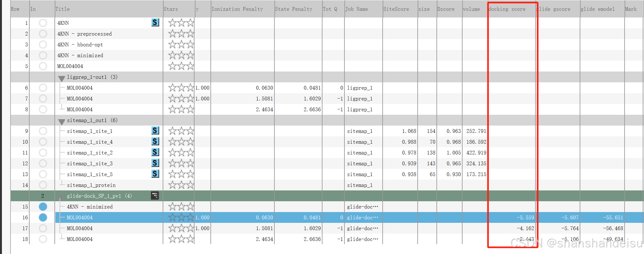Click State Penalty 1.6029 in row 7
Image resolution: width=644 pixels, height=254 pixels.
312,99
